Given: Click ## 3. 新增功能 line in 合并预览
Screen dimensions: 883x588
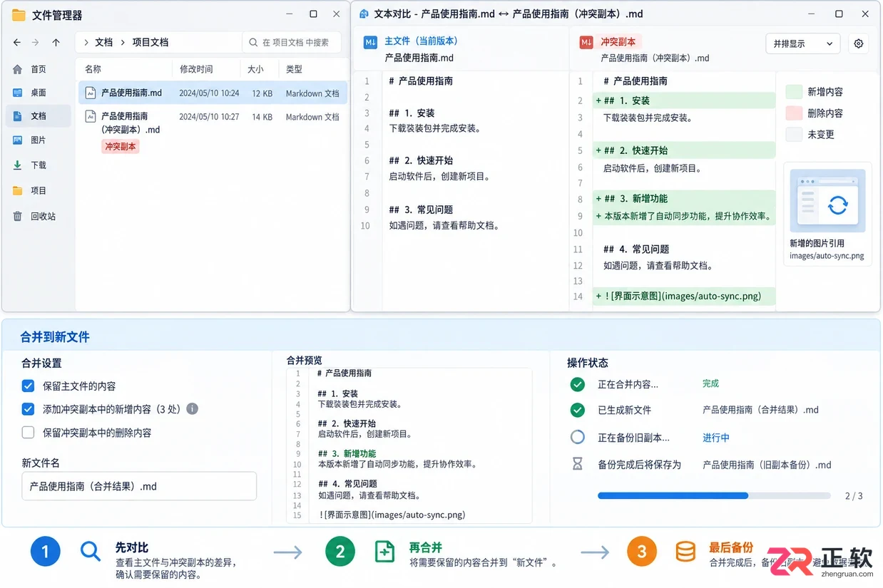Looking at the screenshot, I should pyautogui.click(x=347, y=453).
